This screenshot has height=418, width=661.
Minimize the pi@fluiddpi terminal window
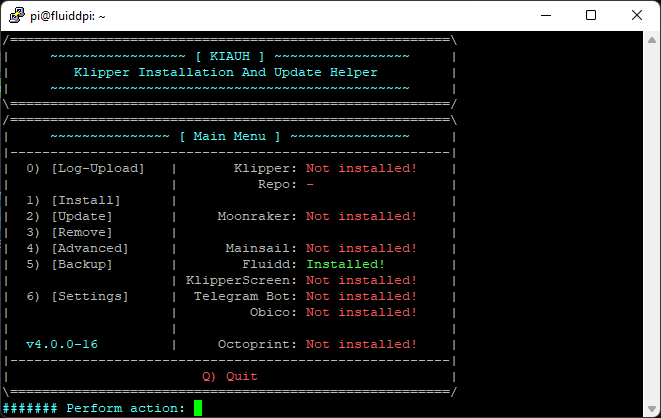tap(546, 16)
